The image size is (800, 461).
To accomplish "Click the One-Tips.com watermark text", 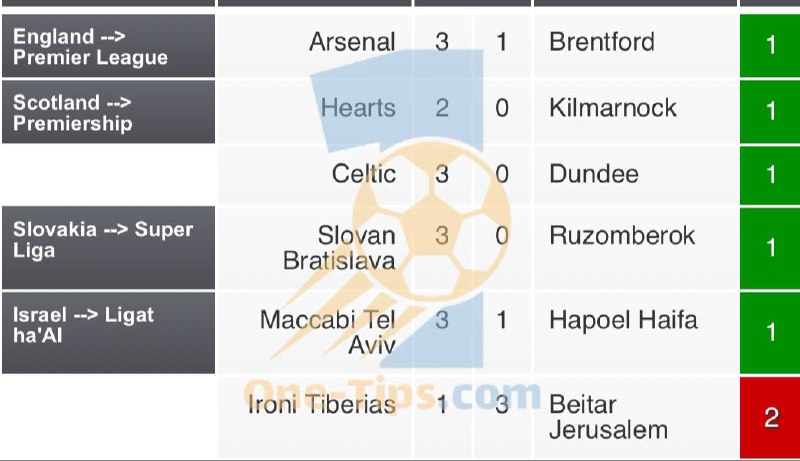I will coord(392,393).
